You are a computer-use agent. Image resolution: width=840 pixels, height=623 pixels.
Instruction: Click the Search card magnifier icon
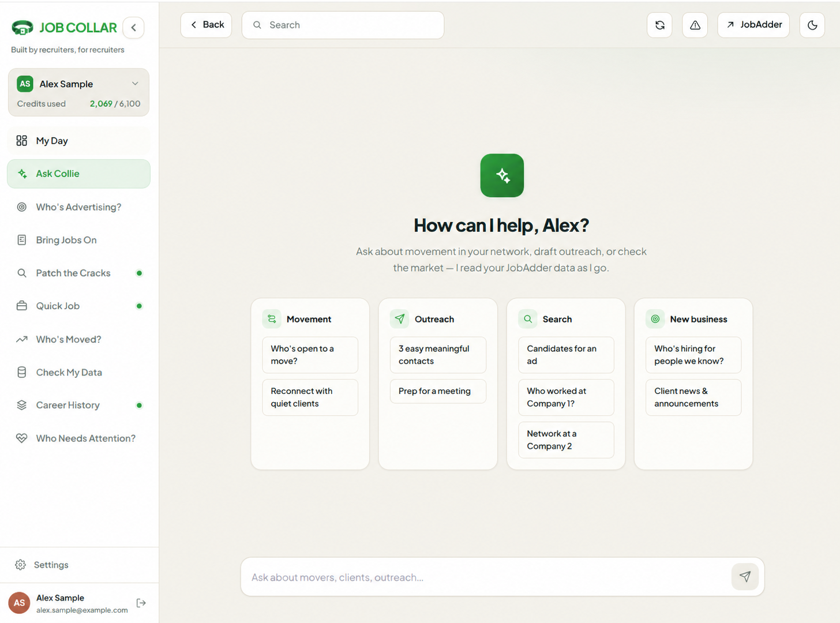[528, 319]
